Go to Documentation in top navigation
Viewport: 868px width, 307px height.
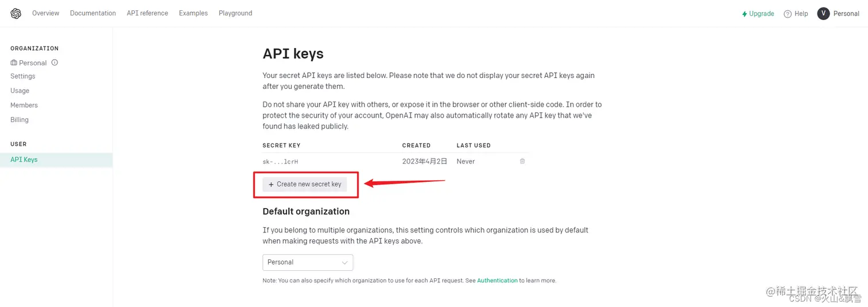click(93, 13)
